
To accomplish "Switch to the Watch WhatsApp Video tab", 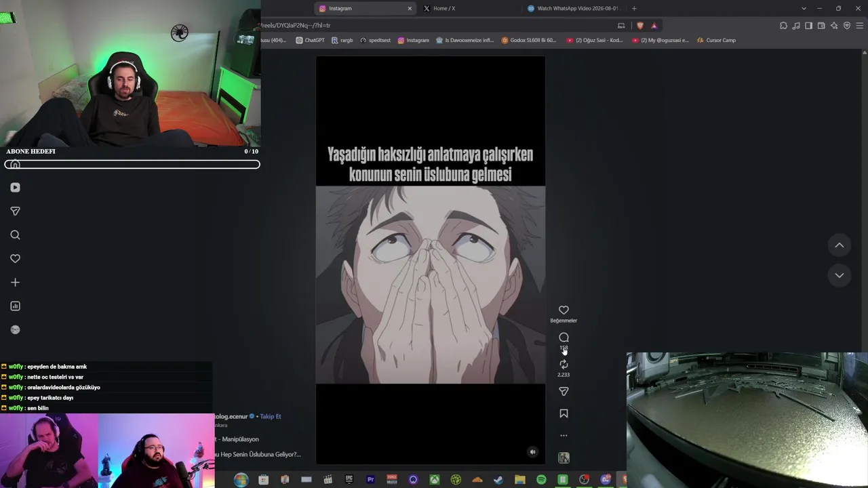I will [573, 8].
